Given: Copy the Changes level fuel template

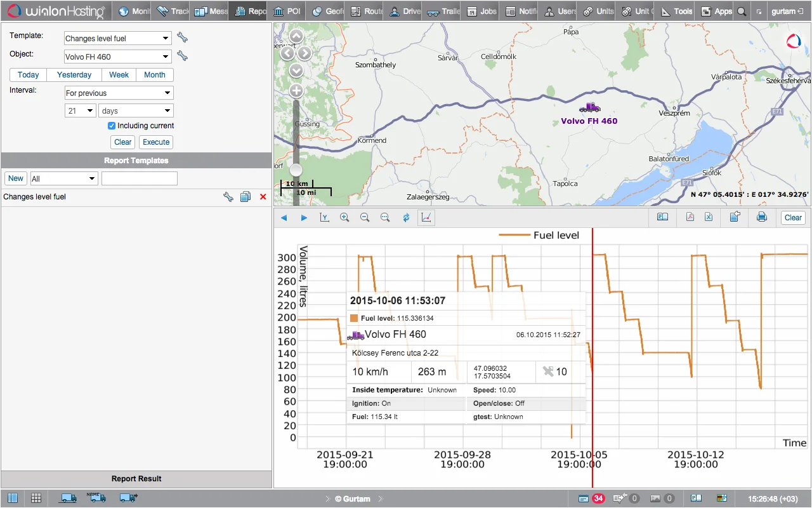Looking at the screenshot, I should [x=246, y=197].
